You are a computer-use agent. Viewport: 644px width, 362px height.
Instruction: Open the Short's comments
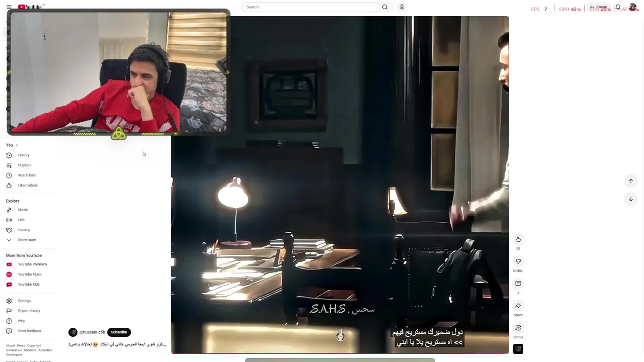coord(518,284)
